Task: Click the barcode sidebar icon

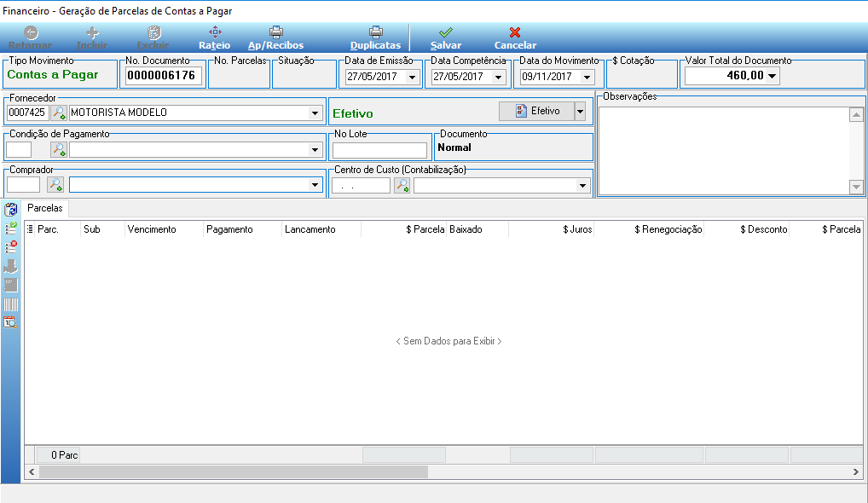Action: (10, 304)
